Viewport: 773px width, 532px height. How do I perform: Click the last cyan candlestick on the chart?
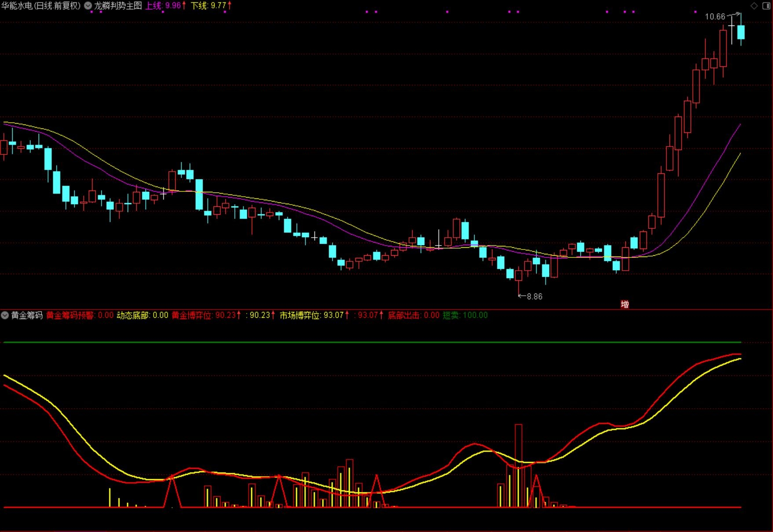click(741, 32)
